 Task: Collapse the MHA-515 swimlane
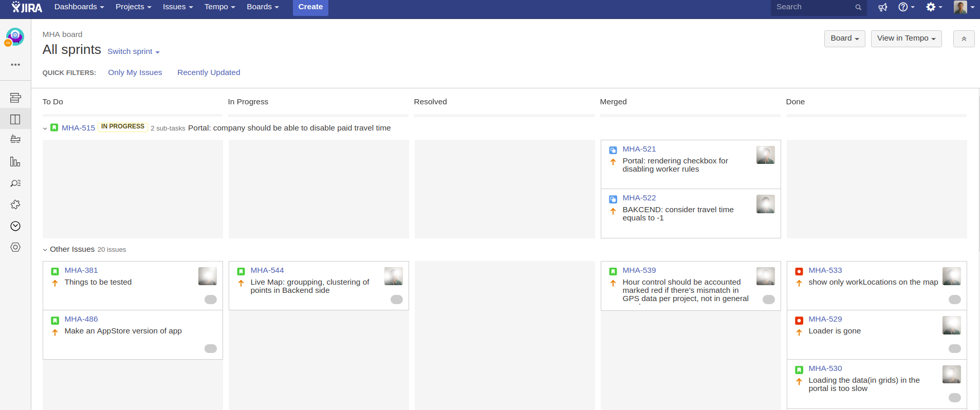(45, 128)
